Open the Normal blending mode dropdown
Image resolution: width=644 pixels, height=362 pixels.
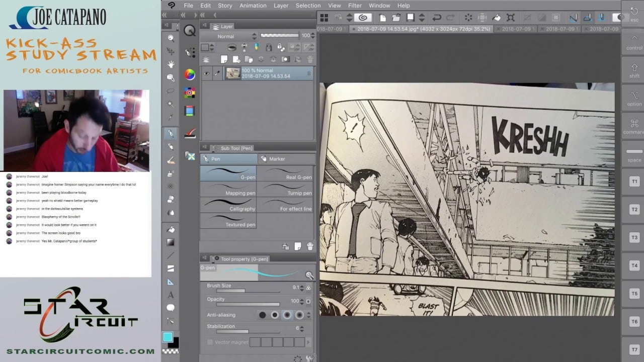coord(229,36)
